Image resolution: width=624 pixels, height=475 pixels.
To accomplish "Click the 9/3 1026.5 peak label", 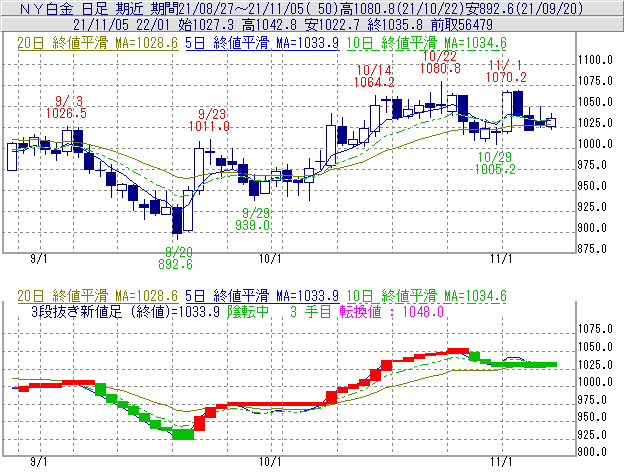I will [x=66, y=107].
